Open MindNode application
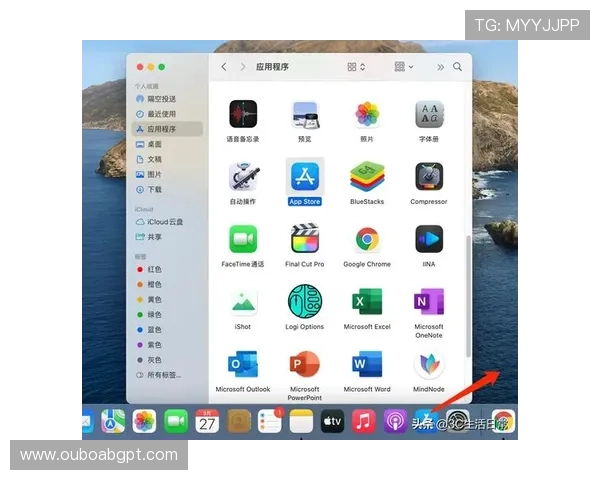600x480 pixels. tap(429, 364)
